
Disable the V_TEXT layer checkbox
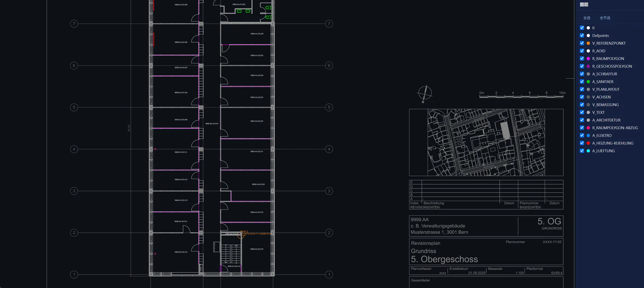click(x=582, y=112)
